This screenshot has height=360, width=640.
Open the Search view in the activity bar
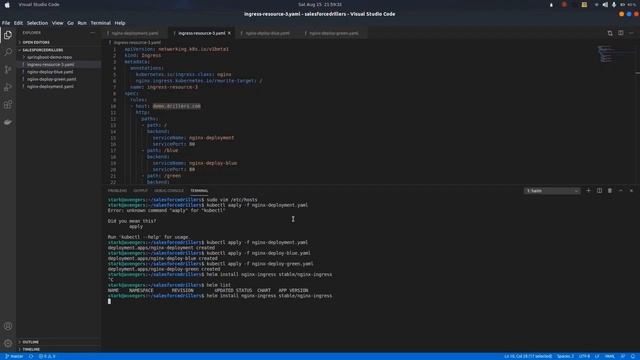(8, 52)
